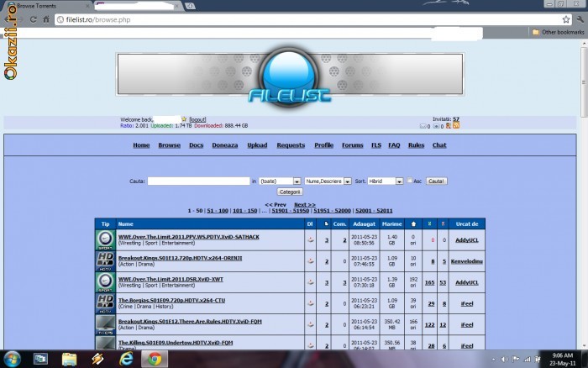Bookmark page with the star icon
Screen dimensions: 588x368
(x=565, y=19)
